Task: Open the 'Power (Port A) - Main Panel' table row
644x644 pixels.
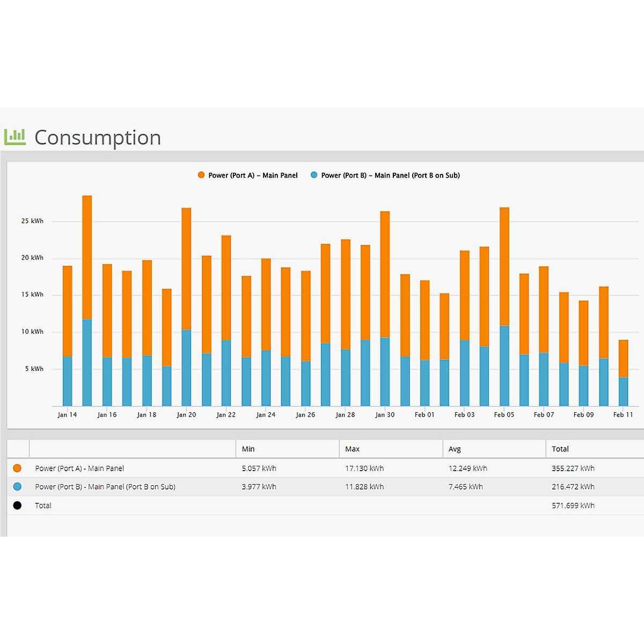Action: click(79, 468)
